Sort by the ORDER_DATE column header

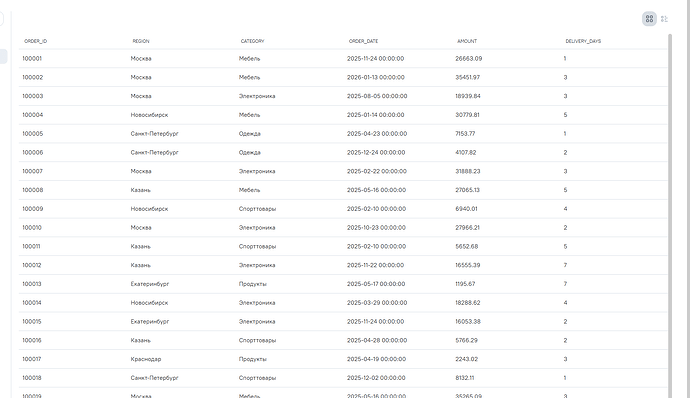click(363, 41)
